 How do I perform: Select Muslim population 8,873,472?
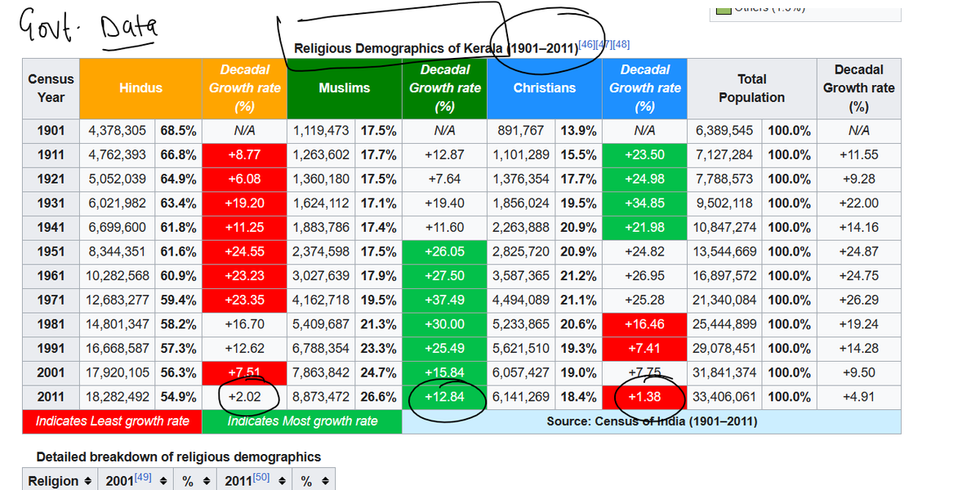320,397
